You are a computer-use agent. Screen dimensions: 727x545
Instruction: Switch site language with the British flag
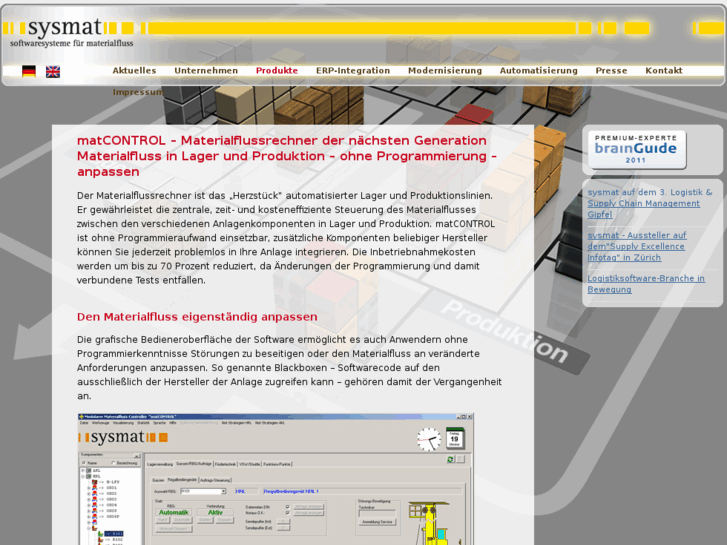tap(53, 71)
